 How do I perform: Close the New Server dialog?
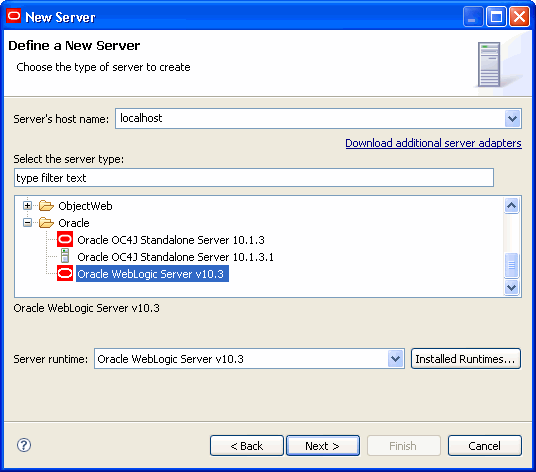coord(519,16)
